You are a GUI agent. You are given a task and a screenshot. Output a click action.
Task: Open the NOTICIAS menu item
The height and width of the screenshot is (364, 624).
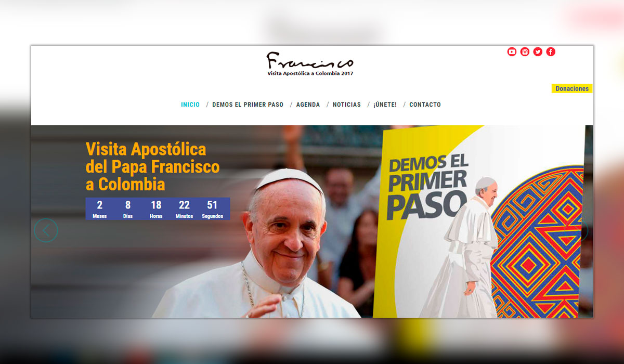point(347,105)
